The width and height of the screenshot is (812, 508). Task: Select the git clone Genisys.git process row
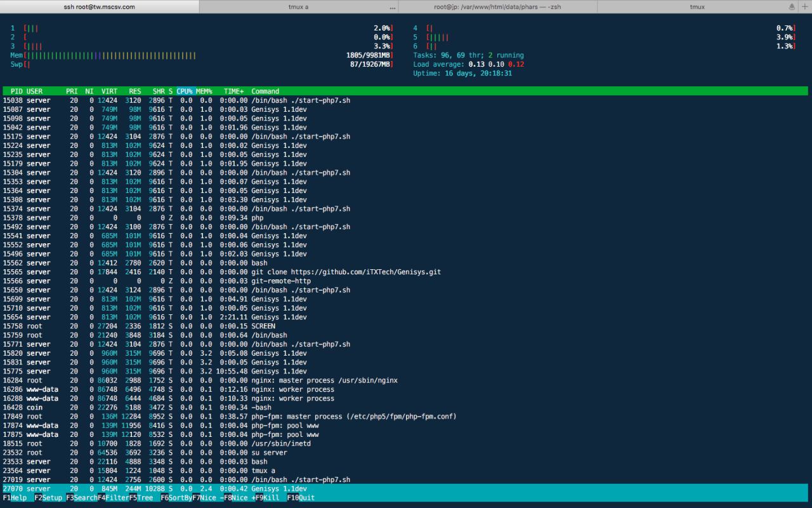pyautogui.click(x=346, y=272)
